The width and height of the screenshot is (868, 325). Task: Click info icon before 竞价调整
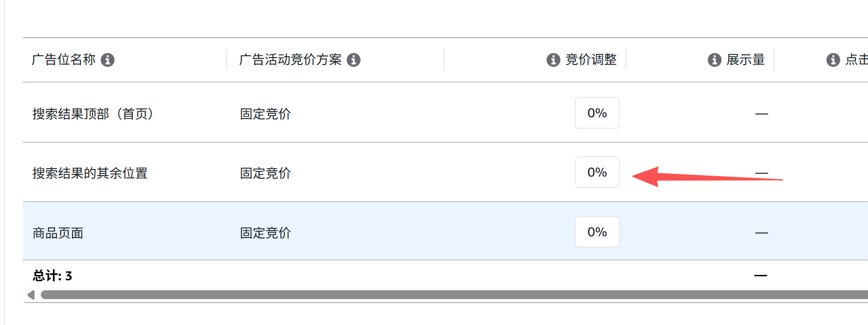click(x=553, y=60)
